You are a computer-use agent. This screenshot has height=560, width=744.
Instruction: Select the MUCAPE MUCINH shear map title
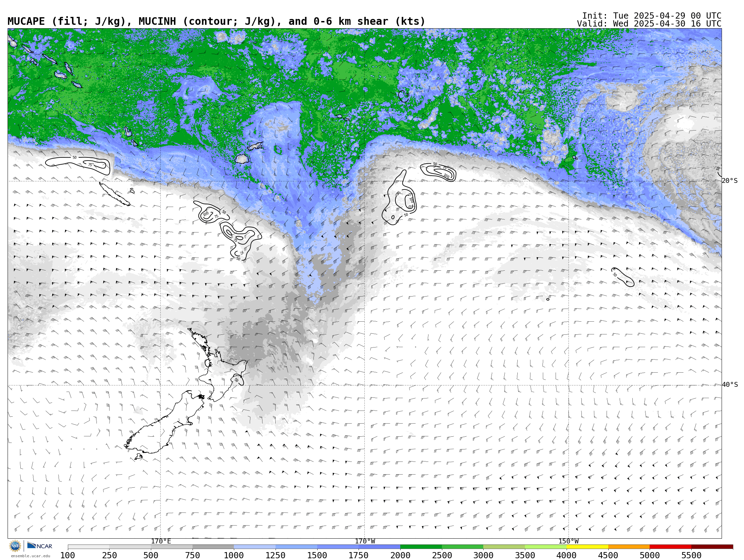point(216,21)
